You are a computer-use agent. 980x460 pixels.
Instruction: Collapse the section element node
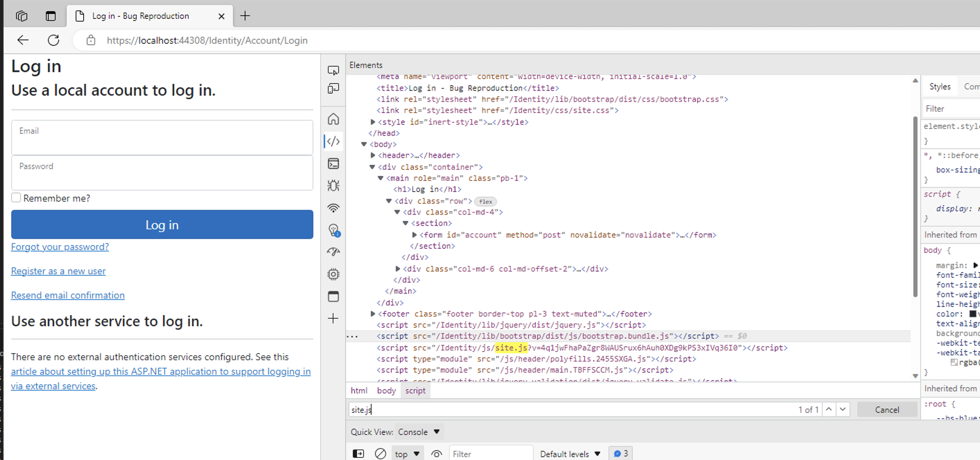pyautogui.click(x=405, y=223)
